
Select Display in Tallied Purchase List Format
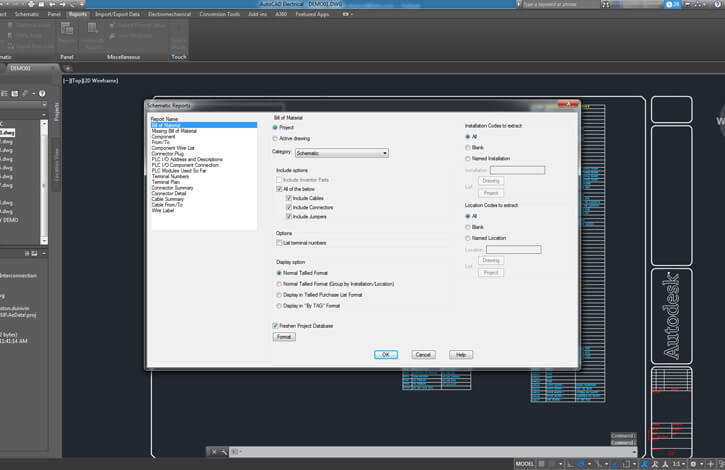[x=279, y=295]
